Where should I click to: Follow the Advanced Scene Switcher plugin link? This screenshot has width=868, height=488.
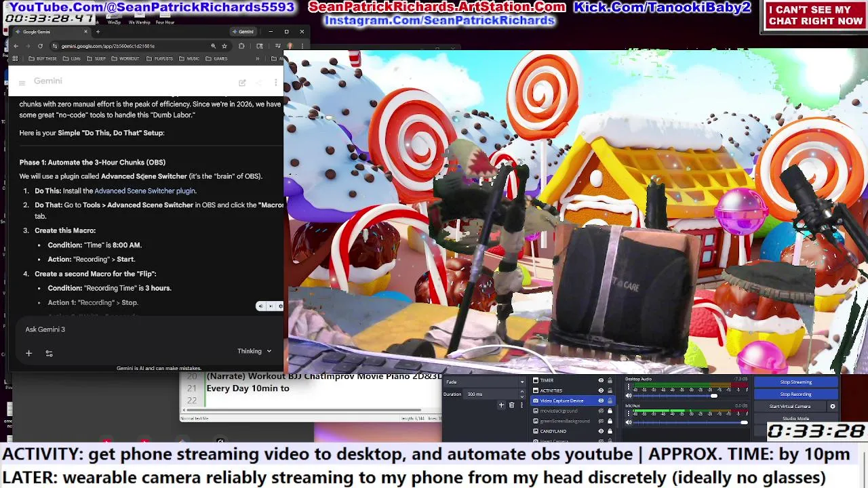[x=144, y=191]
